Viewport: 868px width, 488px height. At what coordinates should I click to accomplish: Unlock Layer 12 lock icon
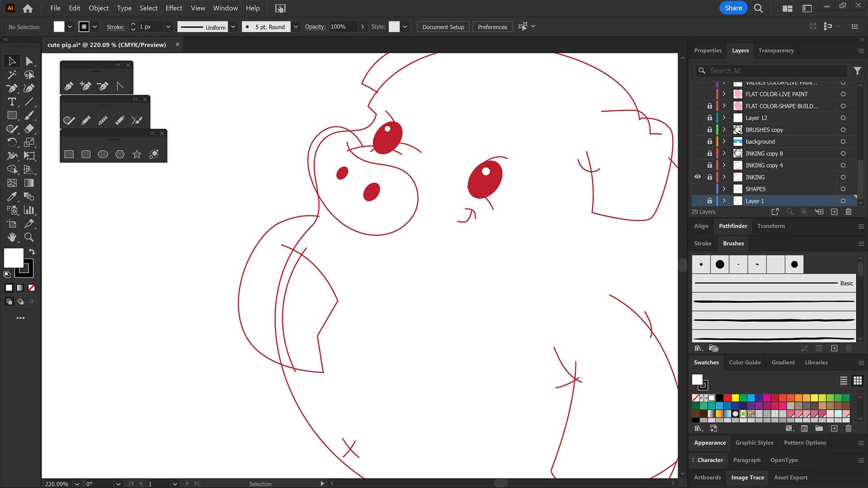click(710, 118)
